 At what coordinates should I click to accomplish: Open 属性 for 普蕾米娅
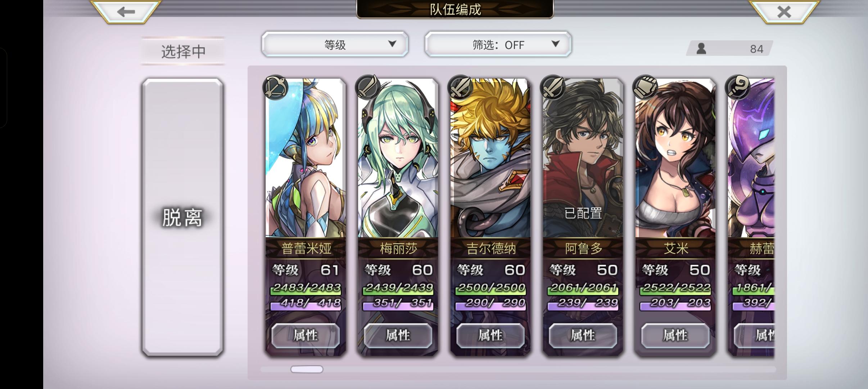pos(306,335)
